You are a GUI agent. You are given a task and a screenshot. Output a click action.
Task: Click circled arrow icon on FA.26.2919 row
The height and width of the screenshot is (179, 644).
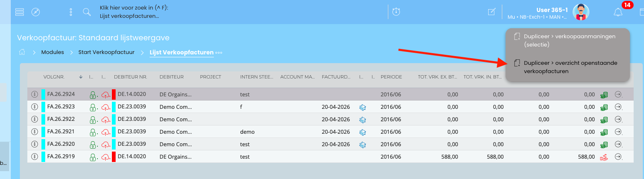click(x=618, y=157)
